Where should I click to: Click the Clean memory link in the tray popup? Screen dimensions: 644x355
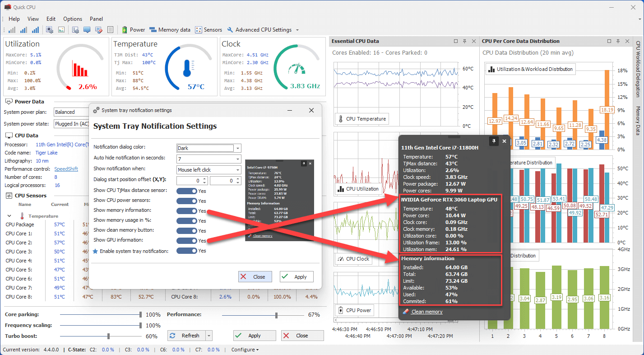(426, 312)
